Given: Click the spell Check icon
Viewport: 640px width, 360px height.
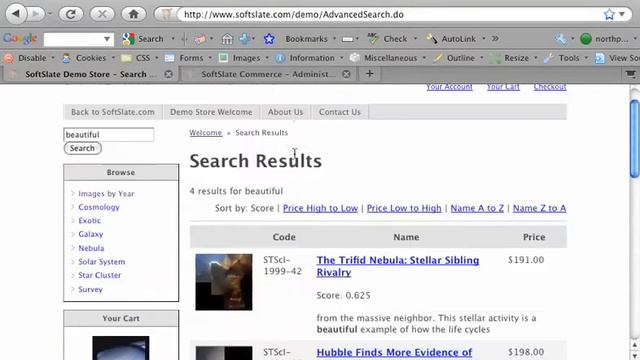Looking at the screenshot, I should click(373, 39).
